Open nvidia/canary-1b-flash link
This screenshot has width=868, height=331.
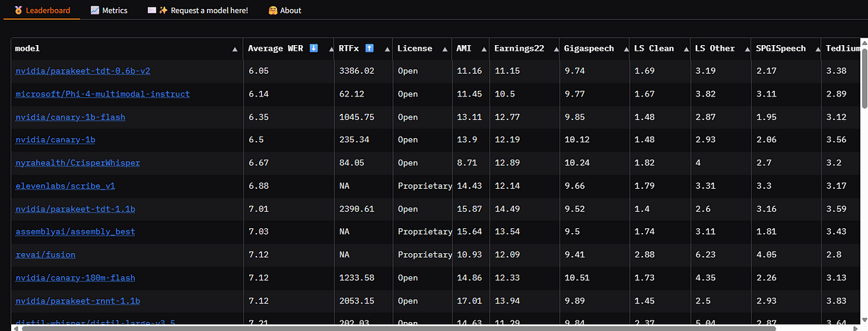tap(70, 117)
